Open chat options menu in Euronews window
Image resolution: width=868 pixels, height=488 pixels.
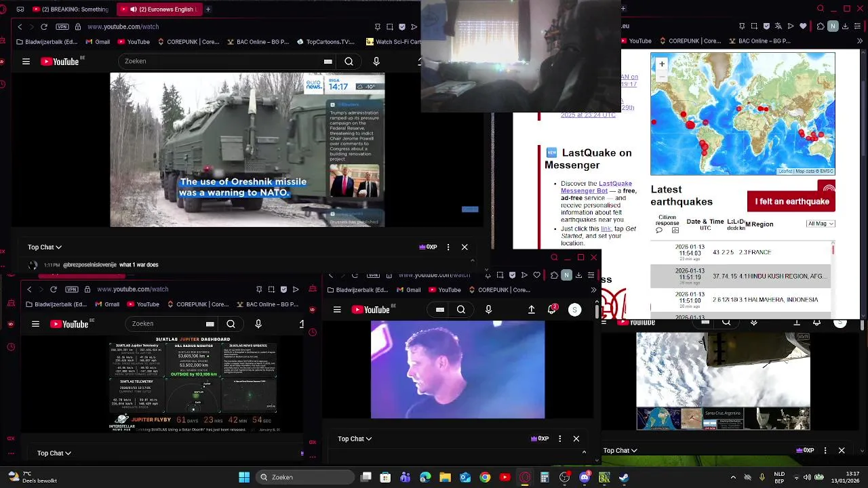[x=448, y=247]
